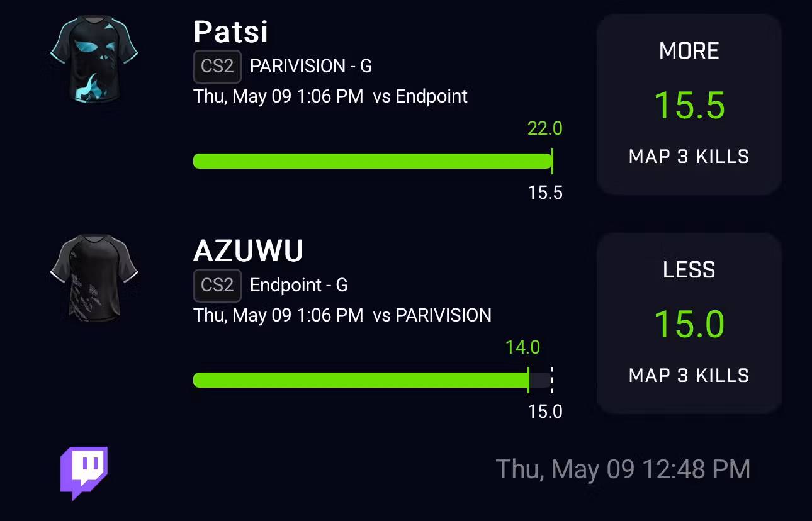The image size is (812, 521).
Task: Click the 15.5 line marker below Patsi's bar
Action: click(545, 193)
